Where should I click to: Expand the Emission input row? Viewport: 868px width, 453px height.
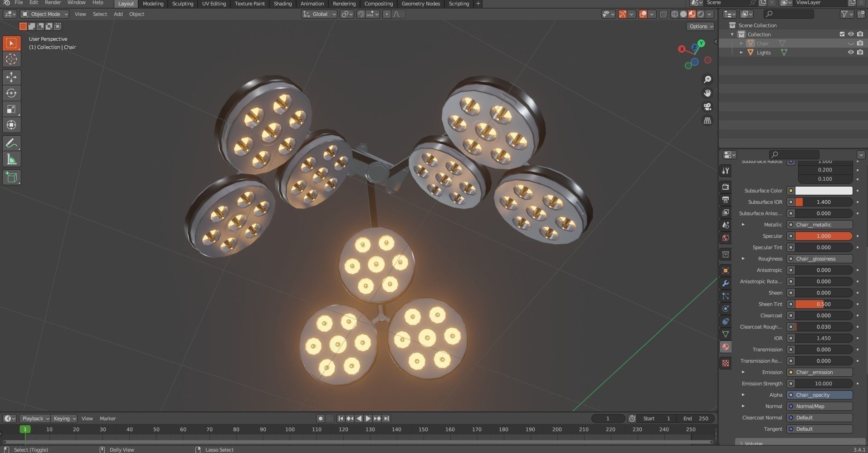pos(743,372)
